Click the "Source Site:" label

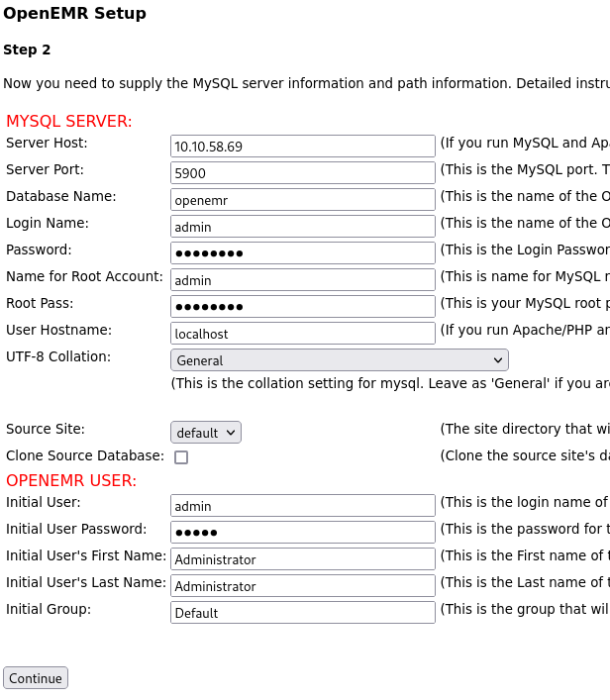pos(46,429)
